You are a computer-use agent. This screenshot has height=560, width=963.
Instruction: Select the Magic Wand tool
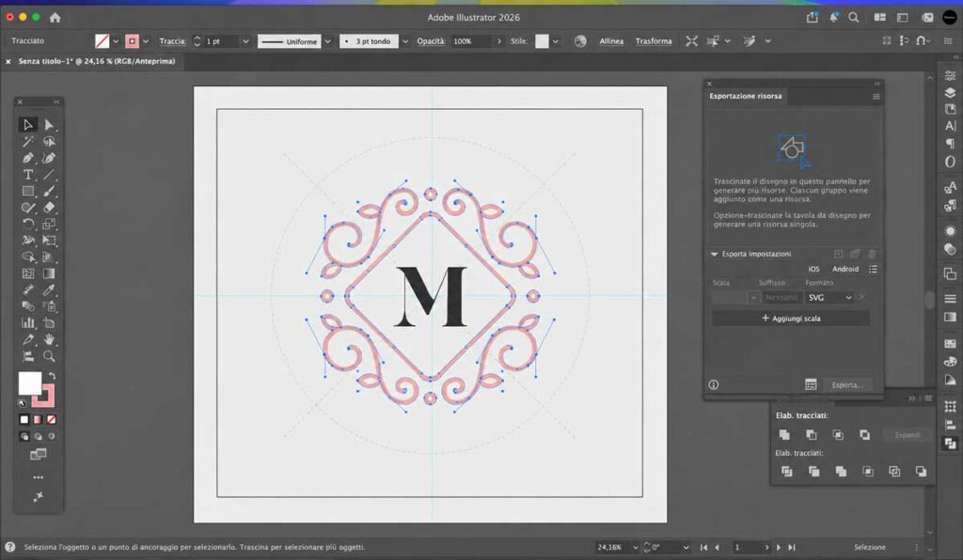[x=27, y=142]
